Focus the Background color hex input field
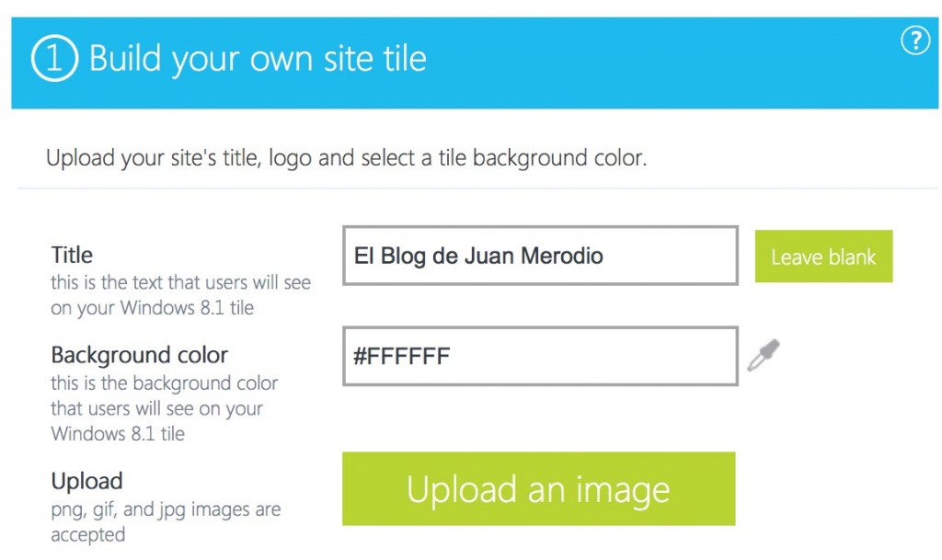The height and width of the screenshot is (560, 942). (540, 356)
